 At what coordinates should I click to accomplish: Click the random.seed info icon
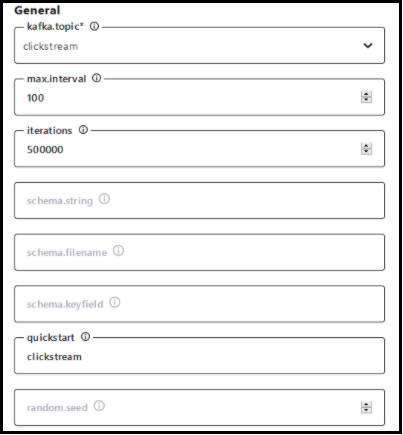99,406
